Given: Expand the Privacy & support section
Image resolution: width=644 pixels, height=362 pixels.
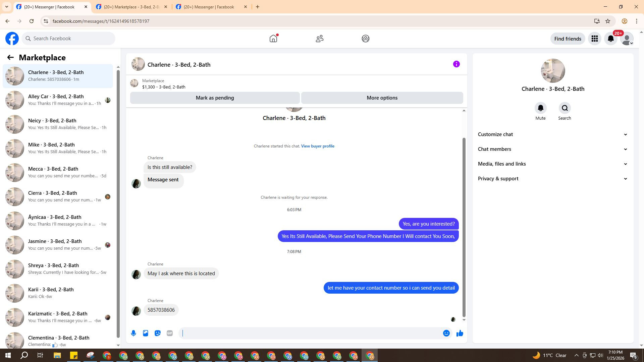Looking at the screenshot, I should [553, 179].
